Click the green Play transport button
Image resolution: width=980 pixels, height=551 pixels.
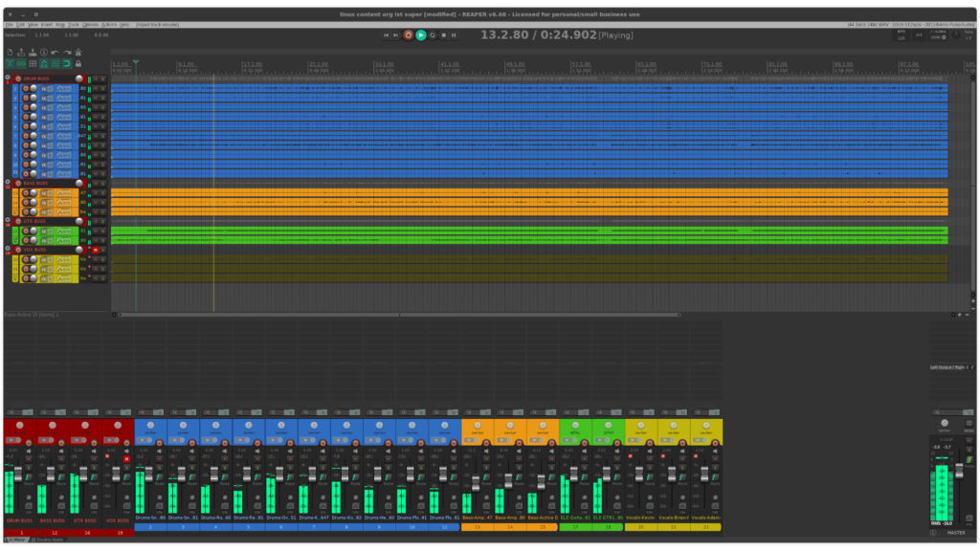(421, 35)
